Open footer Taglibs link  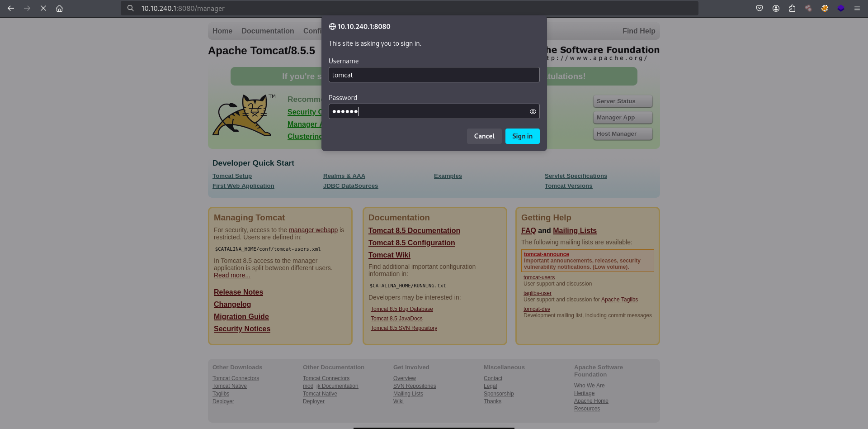pyautogui.click(x=221, y=394)
